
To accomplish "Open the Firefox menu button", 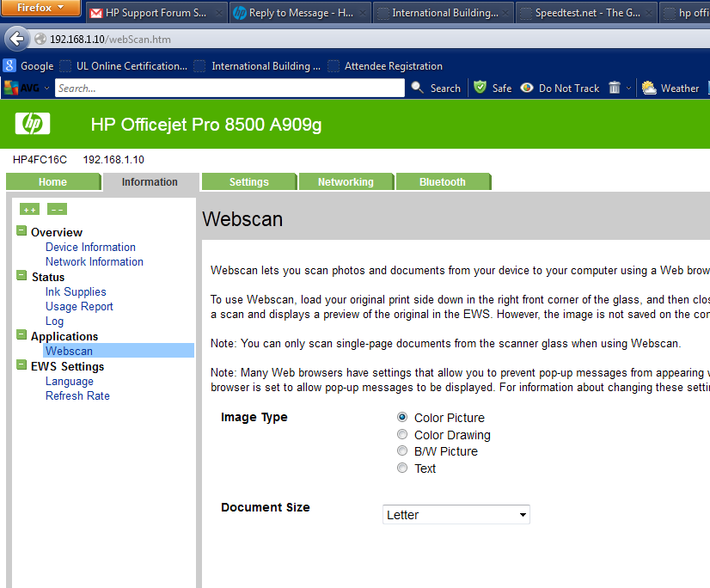I will click(40, 8).
